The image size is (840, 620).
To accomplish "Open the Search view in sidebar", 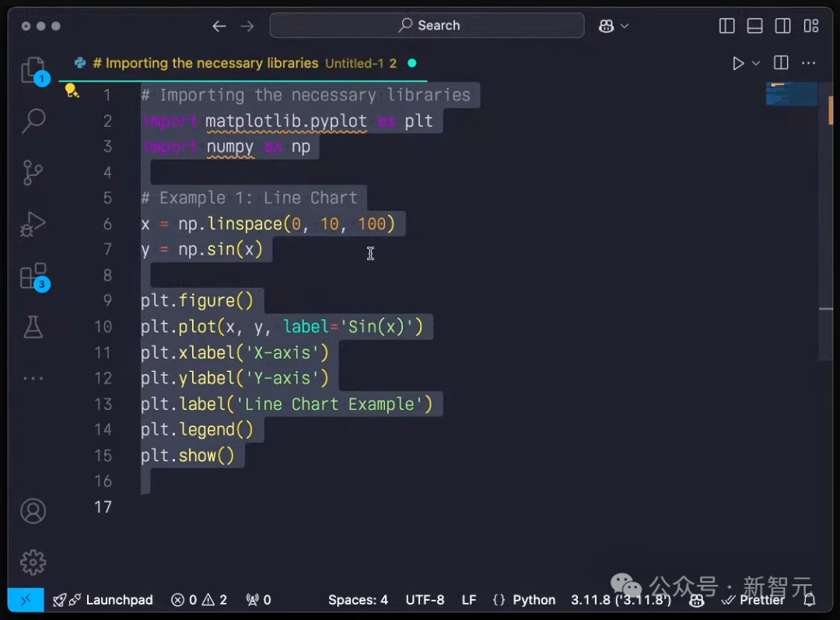I will [33, 121].
